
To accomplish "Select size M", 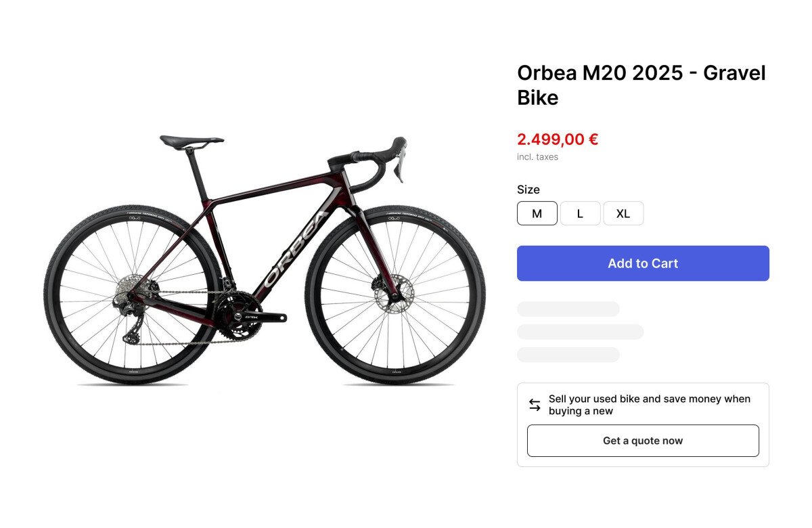I will point(537,213).
